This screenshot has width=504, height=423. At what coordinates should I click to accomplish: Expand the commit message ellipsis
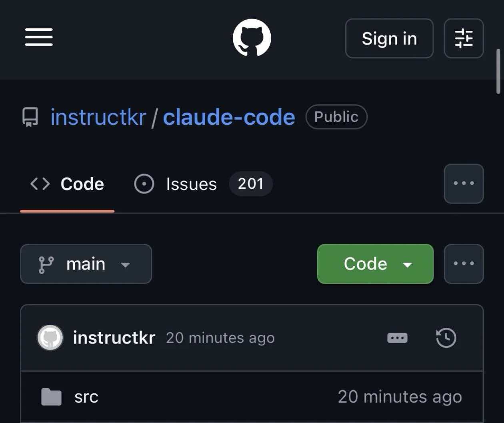(x=397, y=338)
